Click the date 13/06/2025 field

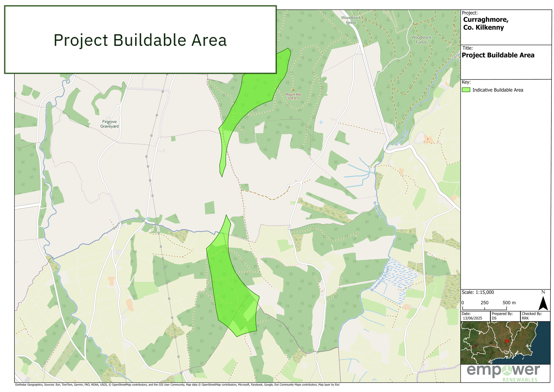point(472,318)
